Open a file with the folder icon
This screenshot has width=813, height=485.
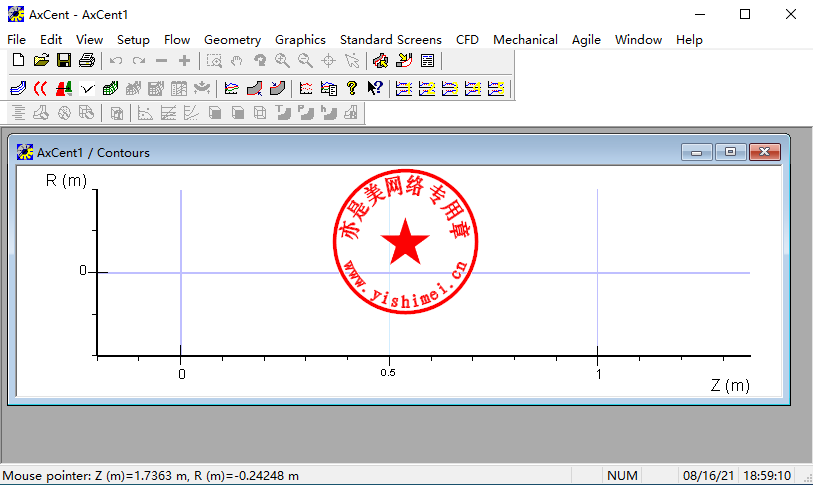tap(41, 61)
